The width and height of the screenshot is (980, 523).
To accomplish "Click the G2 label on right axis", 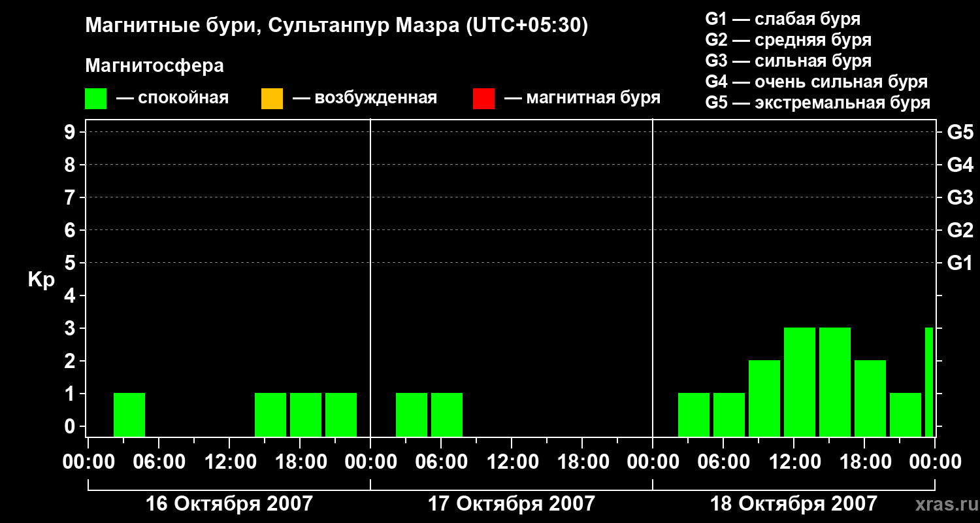I will pyautogui.click(x=960, y=230).
